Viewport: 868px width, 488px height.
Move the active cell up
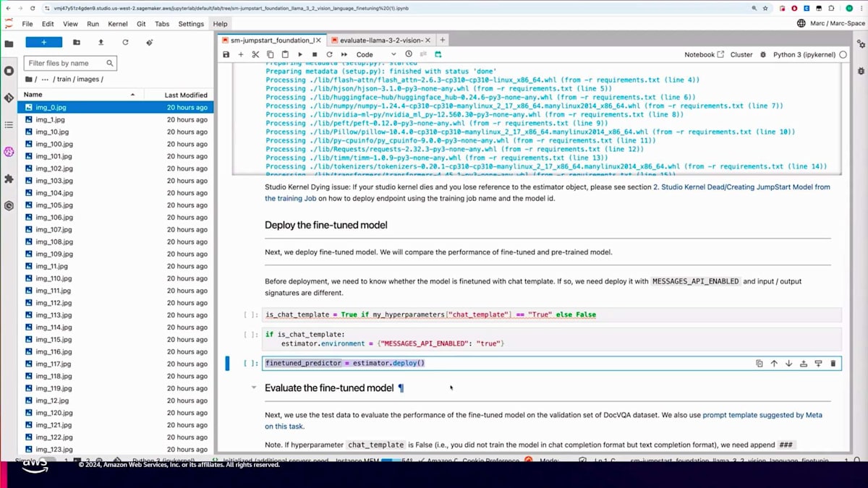[x=774, y=363]
